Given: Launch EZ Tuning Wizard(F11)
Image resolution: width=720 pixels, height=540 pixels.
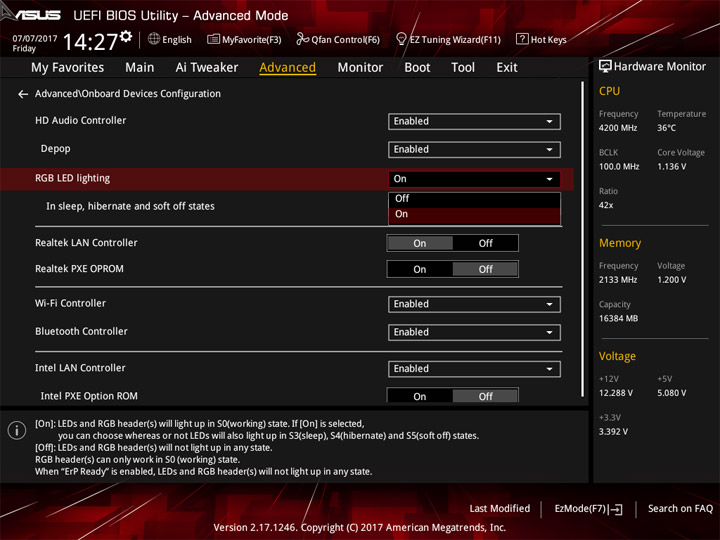Looking at the screenshot, I should click(x=449, y=39).
